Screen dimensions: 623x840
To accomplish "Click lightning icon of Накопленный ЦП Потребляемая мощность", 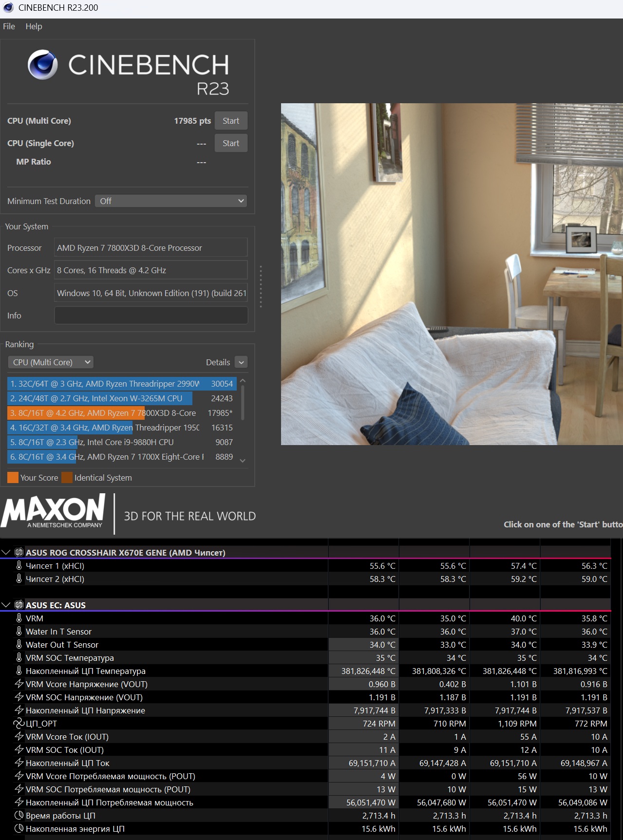I will click(x=19, y=802).
